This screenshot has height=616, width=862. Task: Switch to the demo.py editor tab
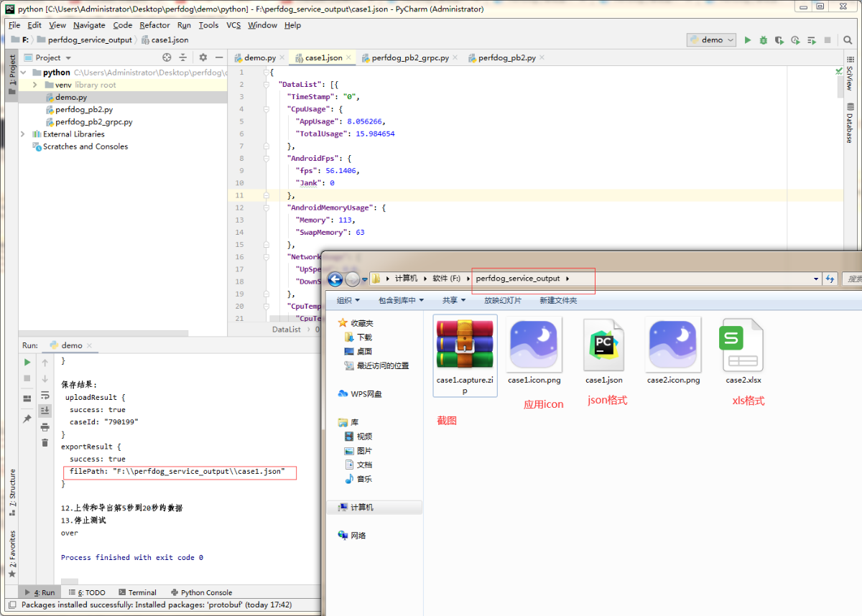[x=259, y=57]
